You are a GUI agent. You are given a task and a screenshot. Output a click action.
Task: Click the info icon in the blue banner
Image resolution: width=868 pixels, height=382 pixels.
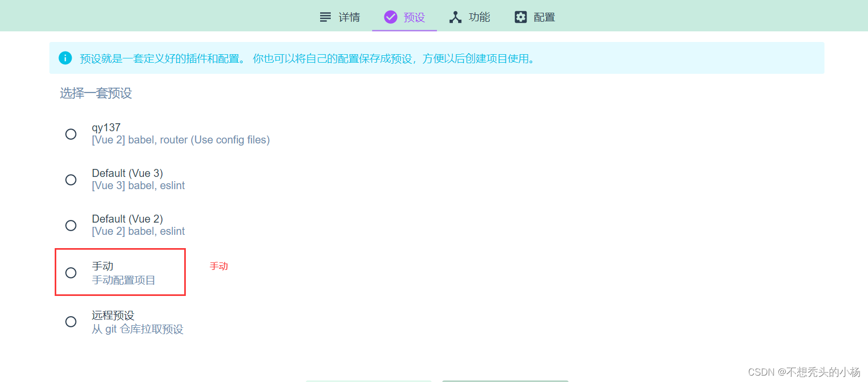[65, 58]
